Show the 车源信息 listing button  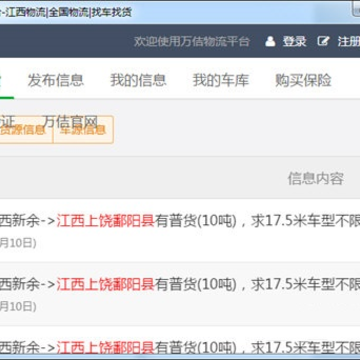point(83,130)
